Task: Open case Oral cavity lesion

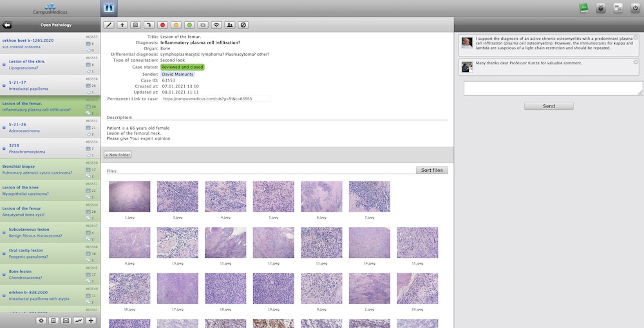Action: pos(50,253)
